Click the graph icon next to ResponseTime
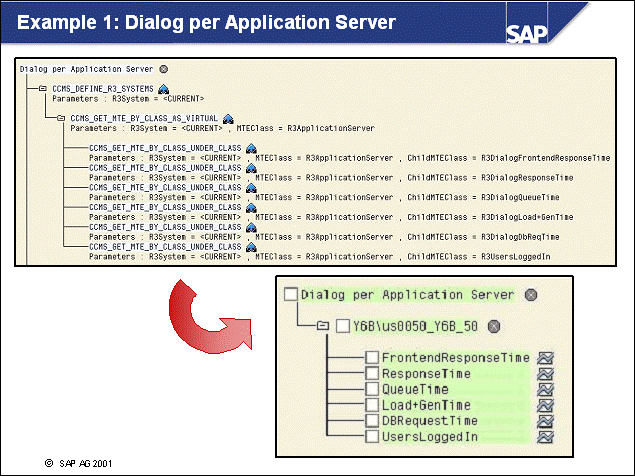This screenshot has height=476, width=635. tap(545, 374)
